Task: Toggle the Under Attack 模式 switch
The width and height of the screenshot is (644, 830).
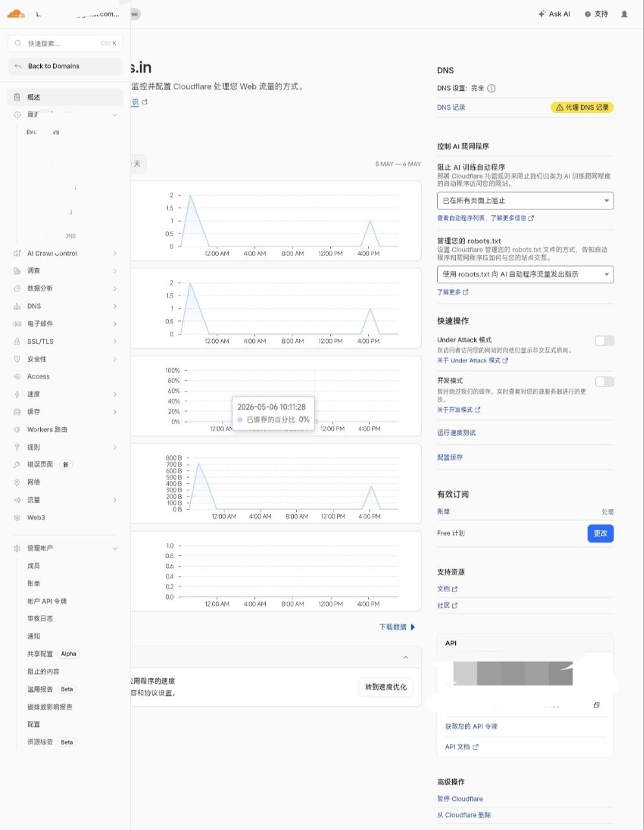Action: coord(604,340)
